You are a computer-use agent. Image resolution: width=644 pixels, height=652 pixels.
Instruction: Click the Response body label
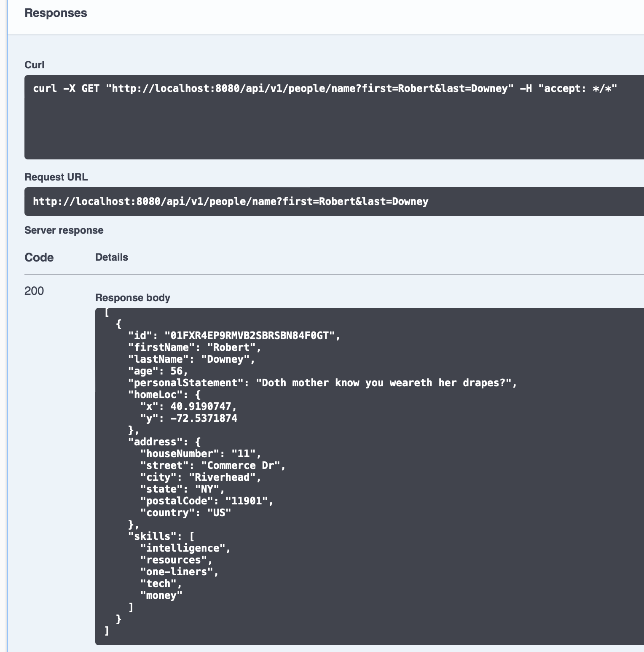[x=132, y=298]
